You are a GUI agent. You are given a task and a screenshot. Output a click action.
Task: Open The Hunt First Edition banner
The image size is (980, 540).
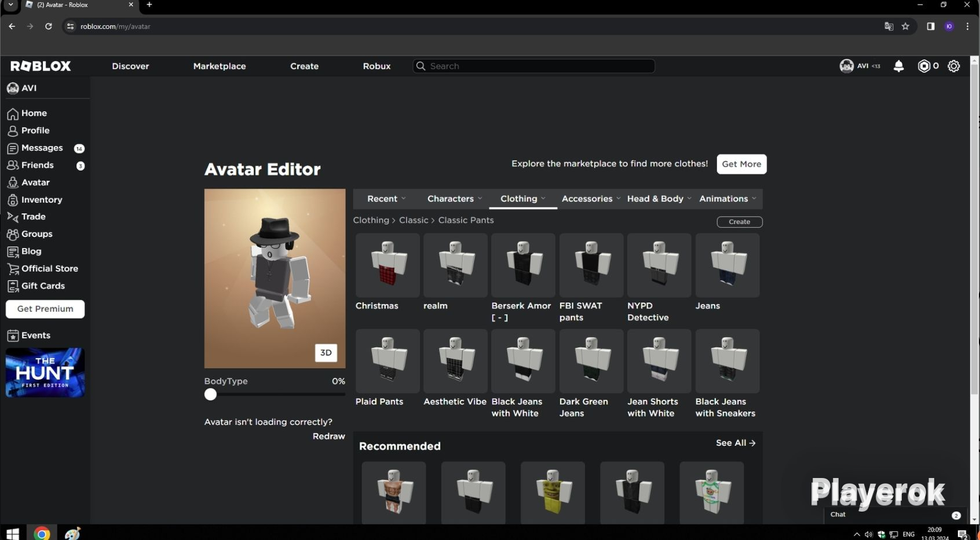point(45,373)
